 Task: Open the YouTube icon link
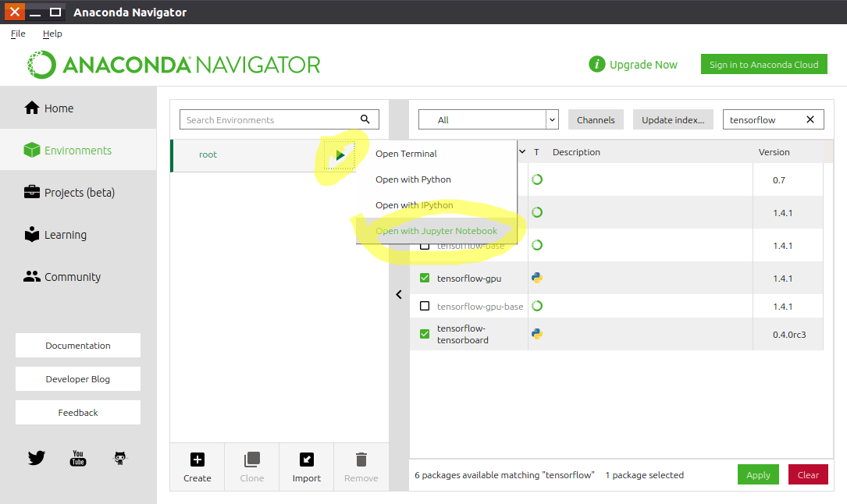(x=78, y=458)
